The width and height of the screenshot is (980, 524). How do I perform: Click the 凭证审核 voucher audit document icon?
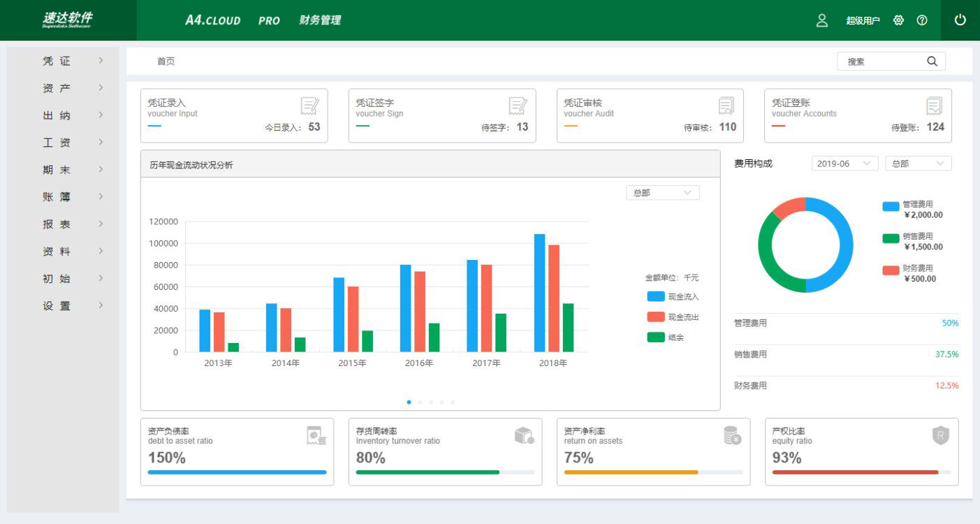pos(725,107)
